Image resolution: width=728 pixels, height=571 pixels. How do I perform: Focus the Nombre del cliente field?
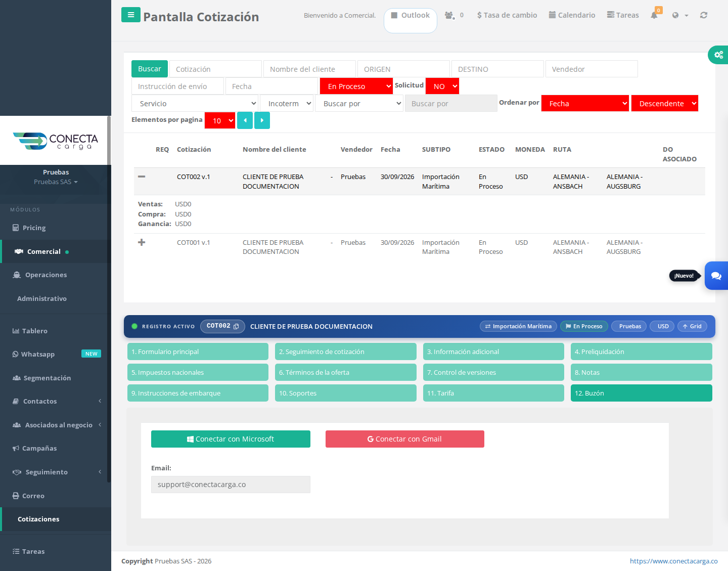point(309,69)
